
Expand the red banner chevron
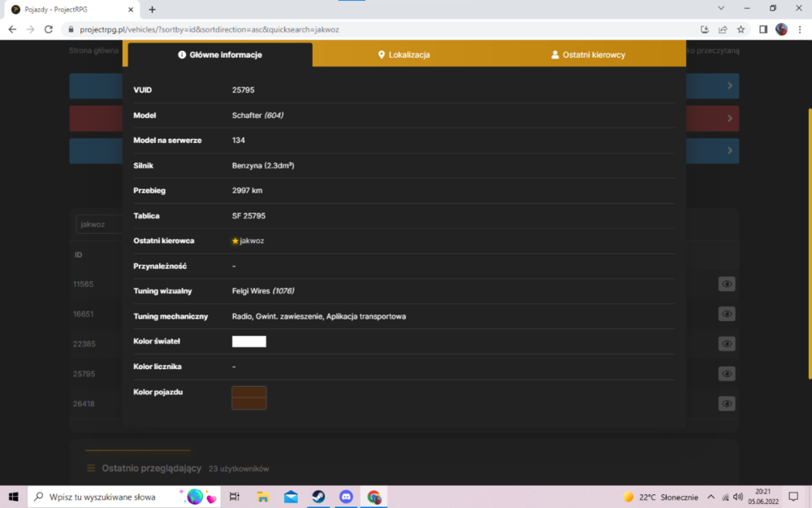click(730, 118)
